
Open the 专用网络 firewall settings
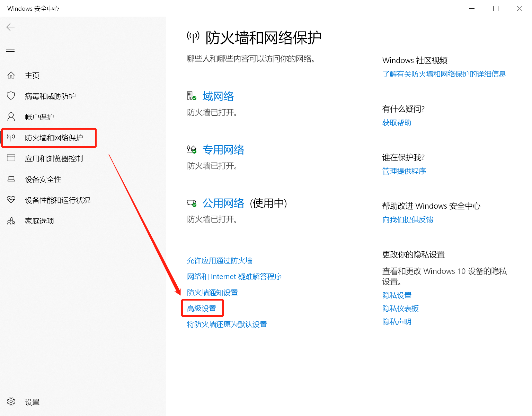tap(223, 150)
